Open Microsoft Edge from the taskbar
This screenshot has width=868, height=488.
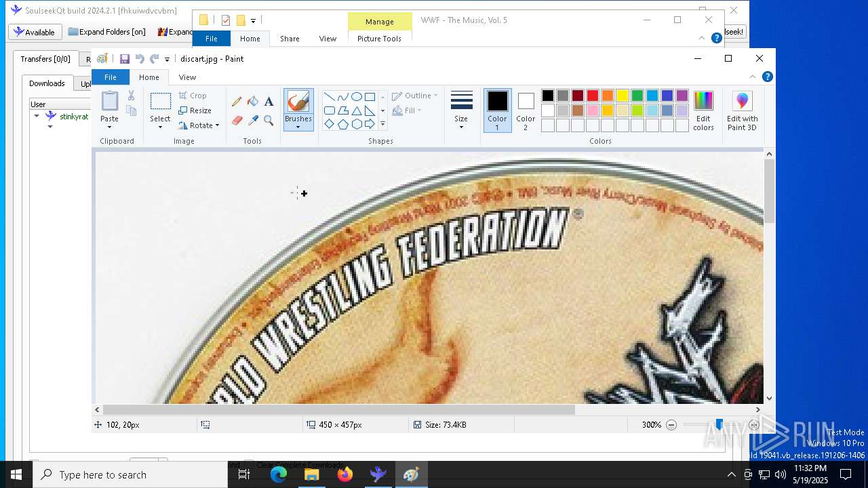coord(279,474)
